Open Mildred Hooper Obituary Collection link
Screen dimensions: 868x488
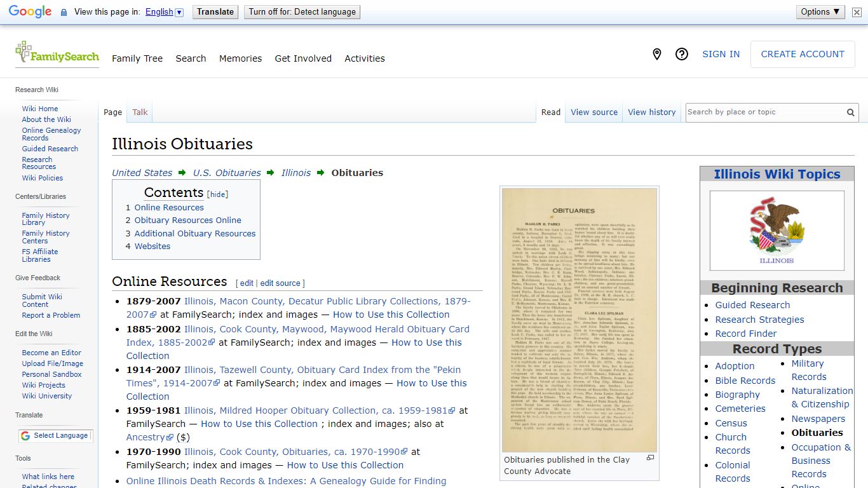pos(320,410)
